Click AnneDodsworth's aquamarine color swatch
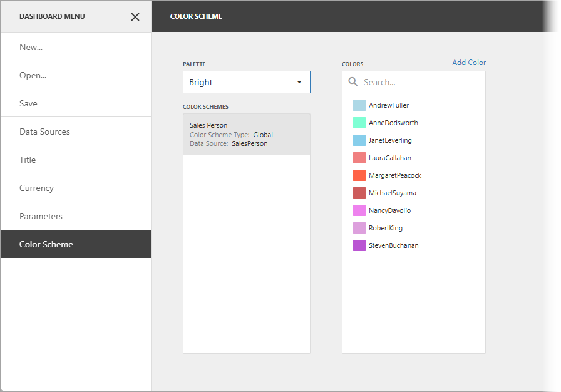The height and width of the screenshot is (392, 561). [x=359, y=123]
